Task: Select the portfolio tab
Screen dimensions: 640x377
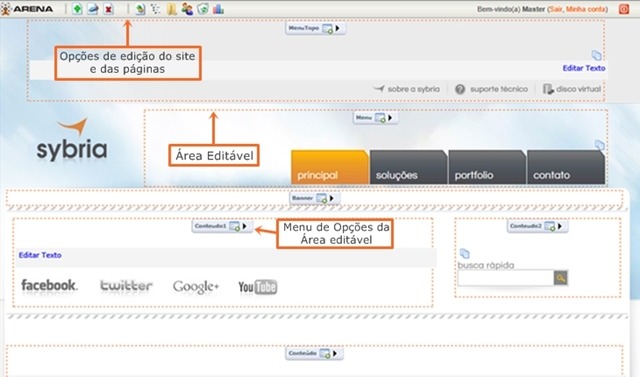Action: 487,167
